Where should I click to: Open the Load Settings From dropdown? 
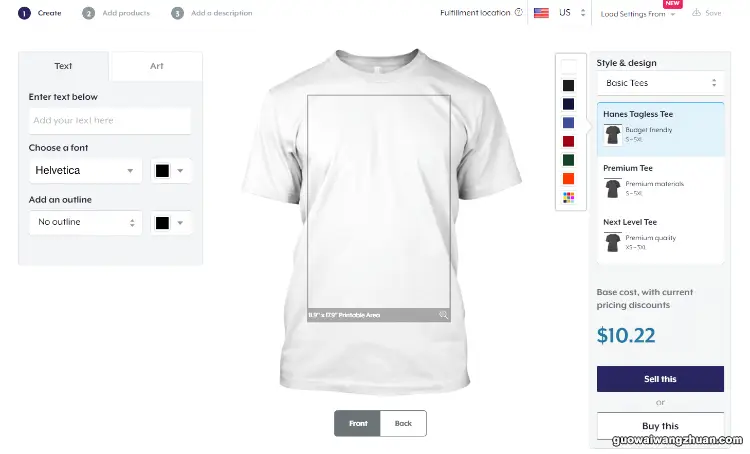coord(638,14)
